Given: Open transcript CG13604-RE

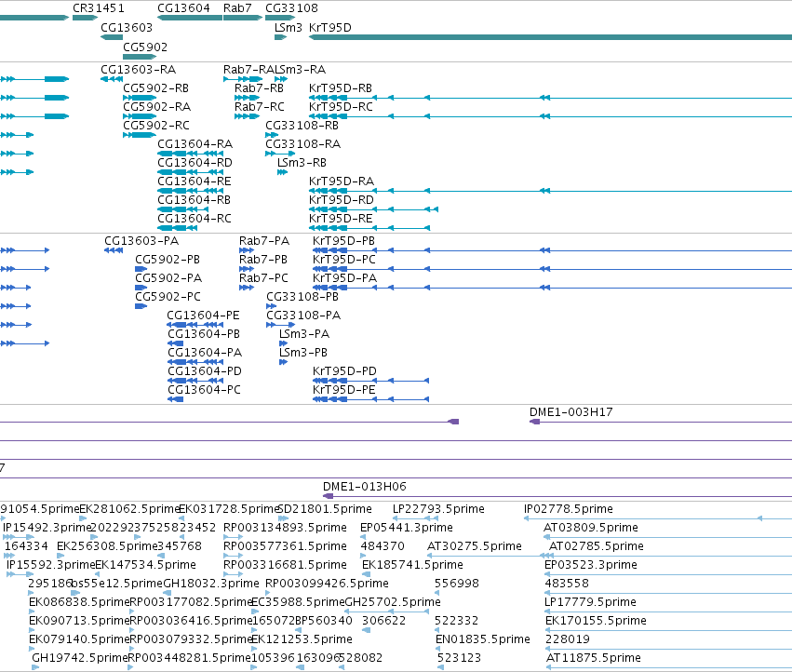Looking at the screenshot, I should 195,181.
